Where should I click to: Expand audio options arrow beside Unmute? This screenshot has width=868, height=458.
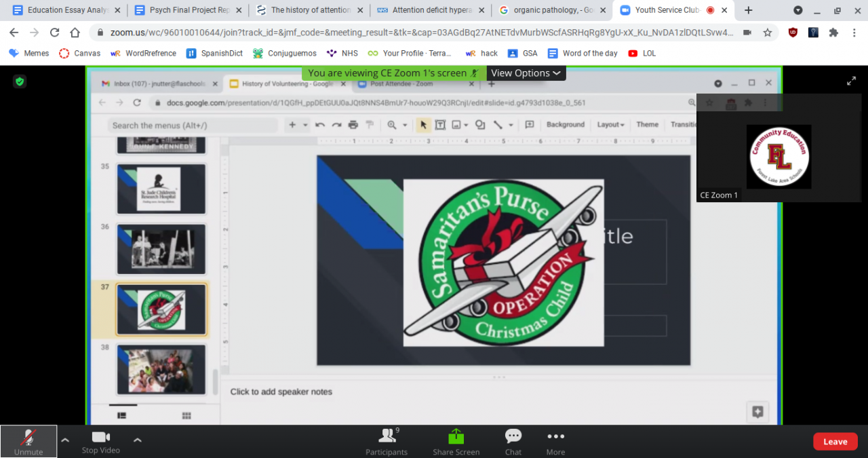coord(65,440)
